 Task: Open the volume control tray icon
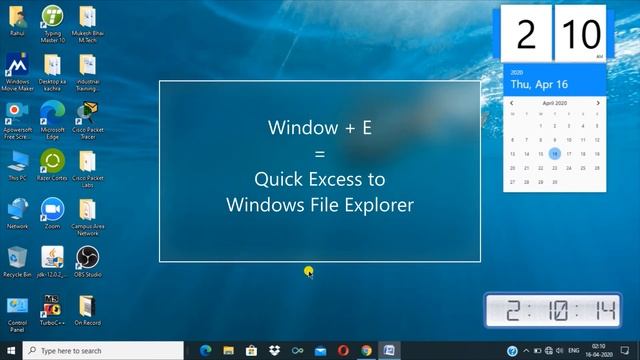(x=560, y=351)
